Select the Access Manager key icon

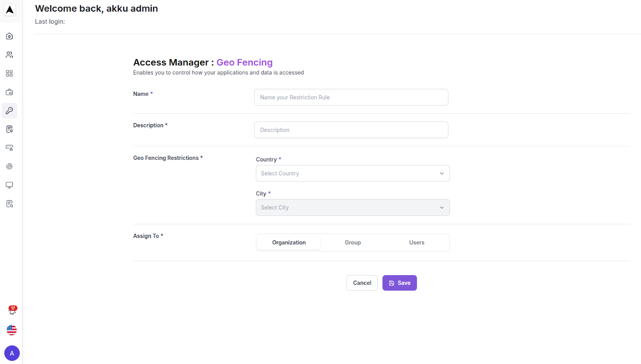coord(9,111)
